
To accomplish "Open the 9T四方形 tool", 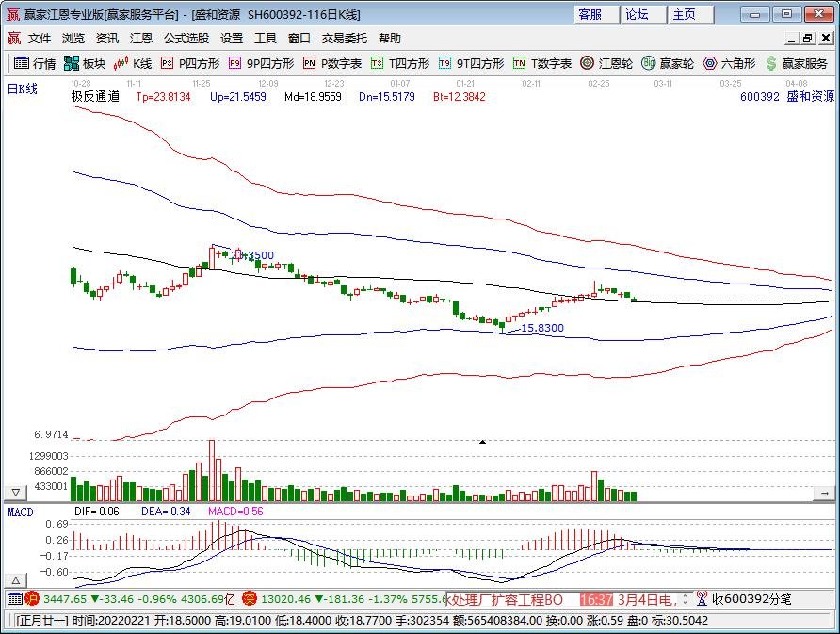I will pyautogui.click(x=471, y=63).
